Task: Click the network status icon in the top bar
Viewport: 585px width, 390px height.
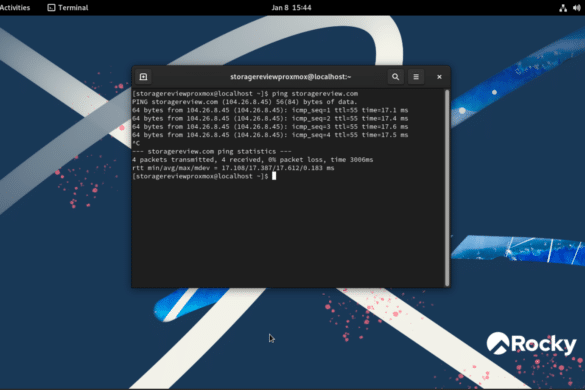Action: [563, 8]
